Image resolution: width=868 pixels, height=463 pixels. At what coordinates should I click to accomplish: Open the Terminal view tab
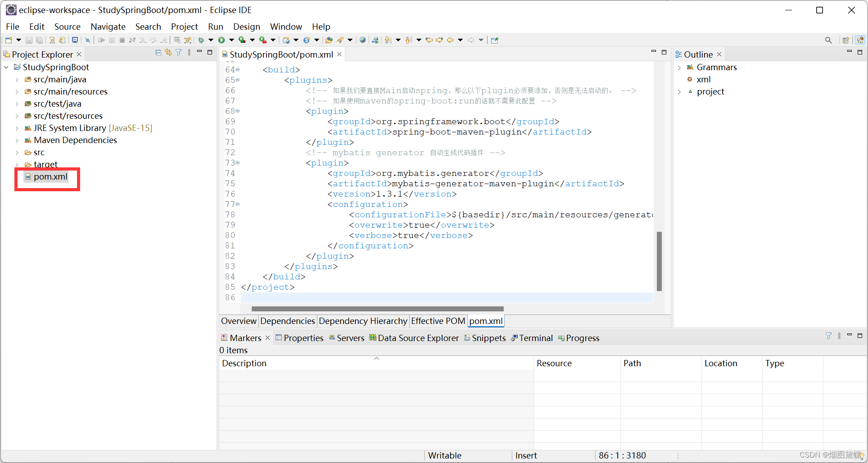tap(532, 338)
